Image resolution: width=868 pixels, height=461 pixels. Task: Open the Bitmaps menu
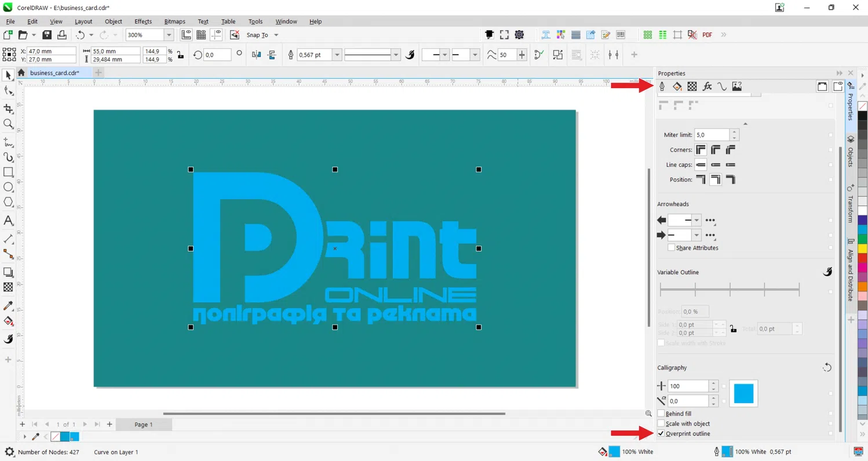(x=174, y=21)
